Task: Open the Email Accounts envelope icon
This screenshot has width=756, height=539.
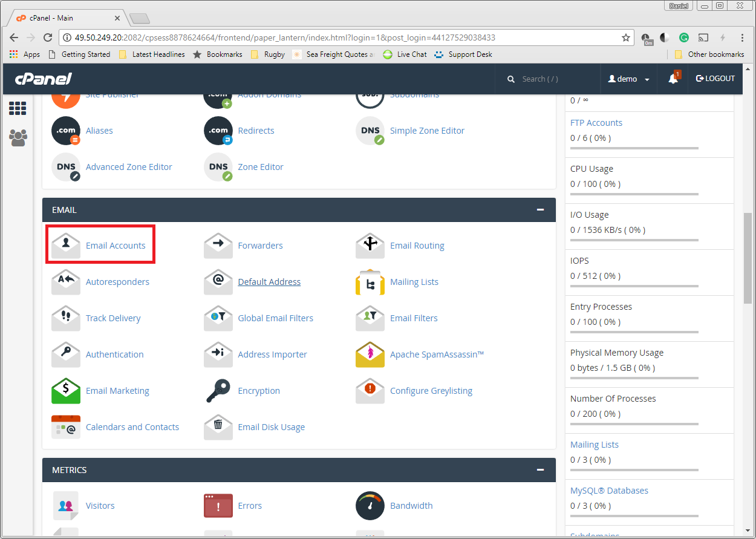Action: click(66, 245)
